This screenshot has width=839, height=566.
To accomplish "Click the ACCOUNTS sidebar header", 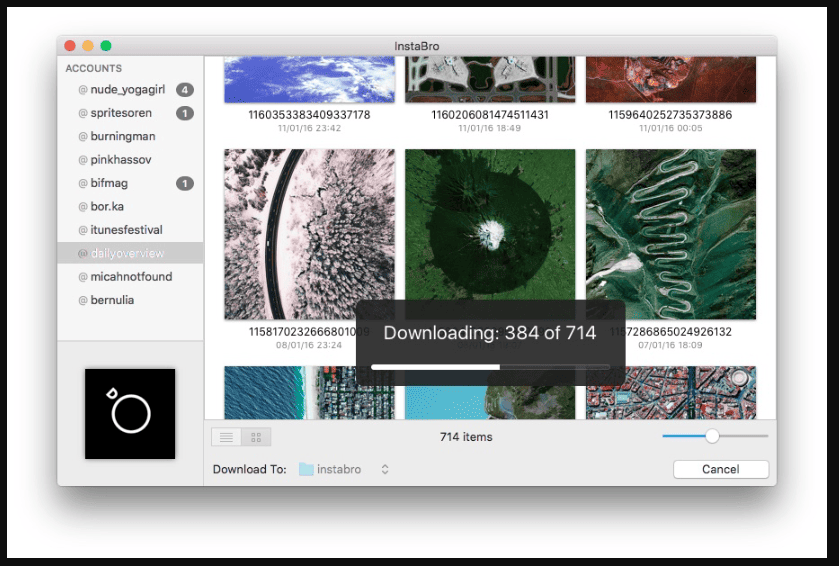I will (x=94, y=68).
